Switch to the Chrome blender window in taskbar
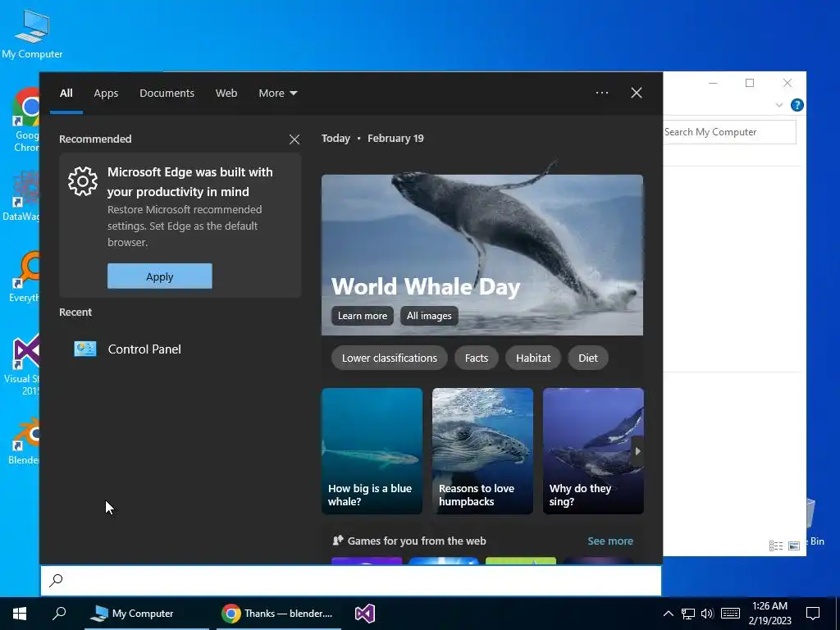840x630 pixels. (279, 614)
